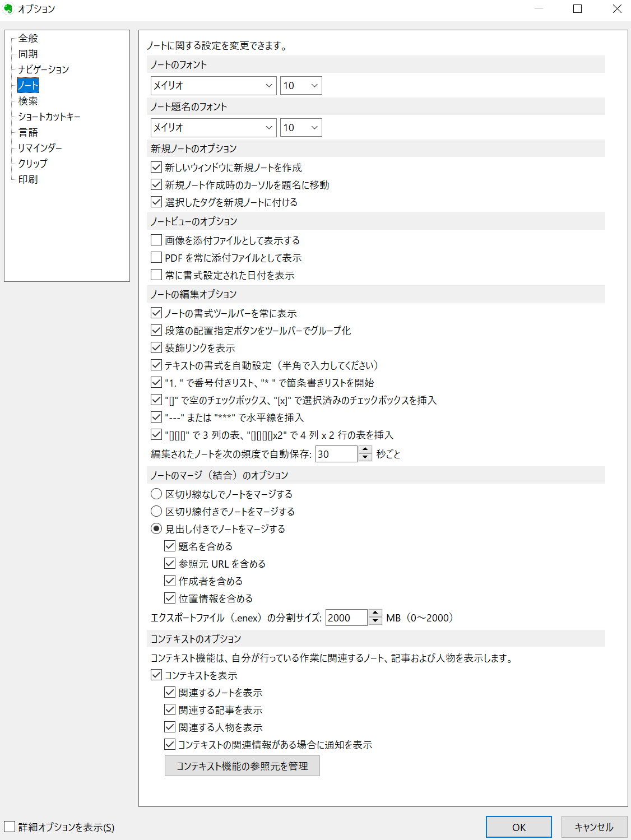Screen dimensions: 631x840
Task: Enable 詳細オプションを表示 checkbox
Action: pos(10,827)
